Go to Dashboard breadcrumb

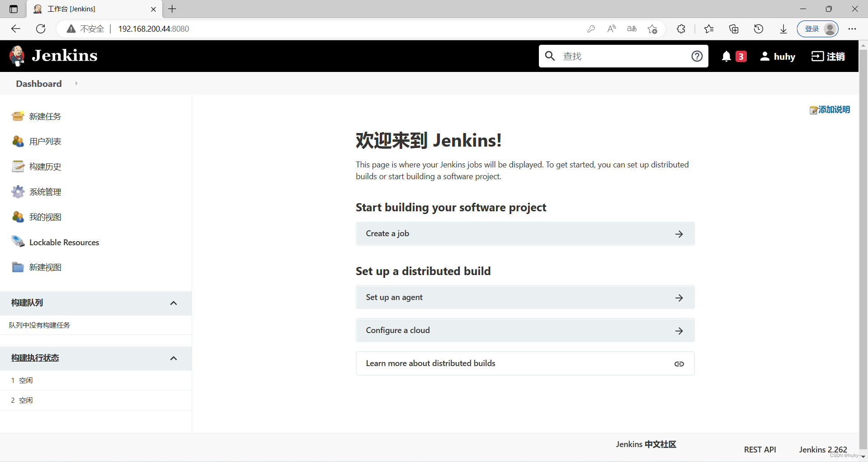[39, 84]
